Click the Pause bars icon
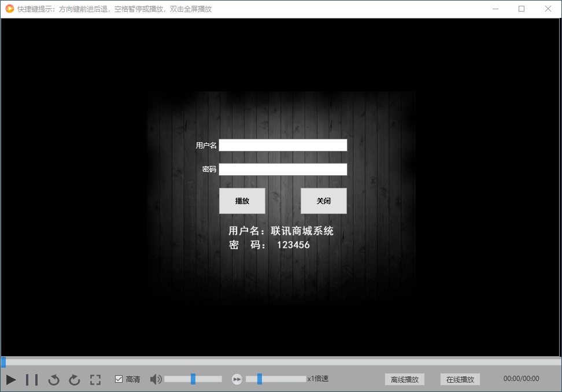562x392 pixels. click(x=32, y=379)
